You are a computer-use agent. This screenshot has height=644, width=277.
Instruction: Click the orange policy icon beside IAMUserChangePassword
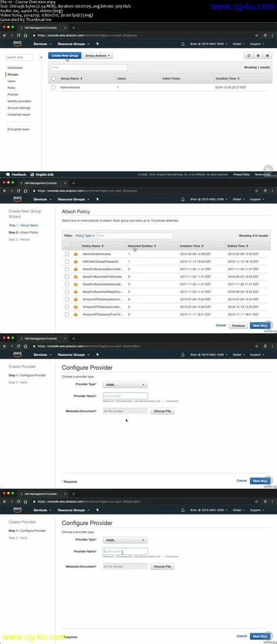click(x=76, y=261)
